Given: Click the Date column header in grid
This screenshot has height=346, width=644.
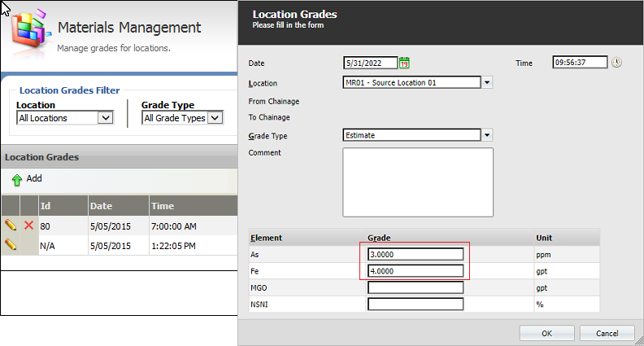Looking at the screenshot, I should [118, 206].
